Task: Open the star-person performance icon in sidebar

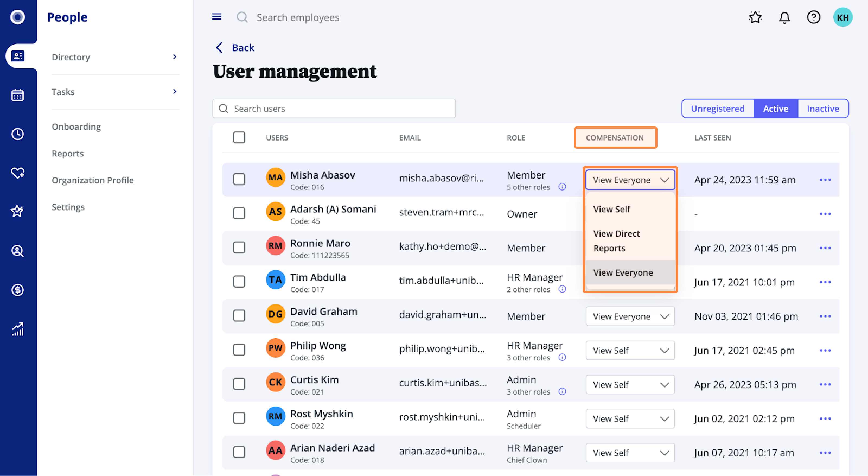Action: 18,211
